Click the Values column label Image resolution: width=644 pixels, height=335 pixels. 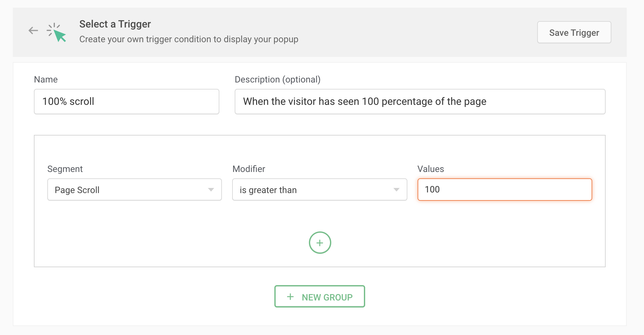[430, 169]
